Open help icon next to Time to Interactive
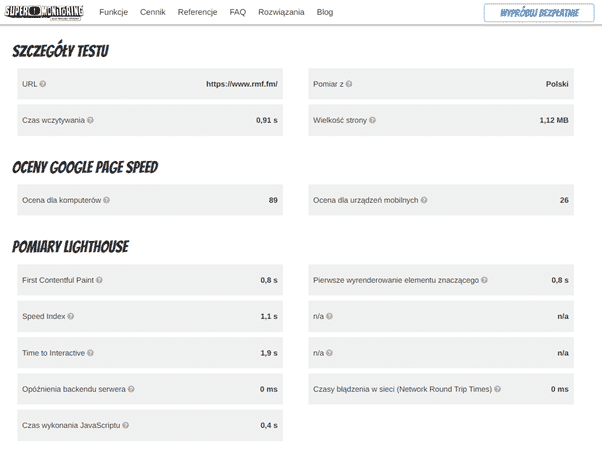This screenshot has height=461, width=602. (90, 353)
